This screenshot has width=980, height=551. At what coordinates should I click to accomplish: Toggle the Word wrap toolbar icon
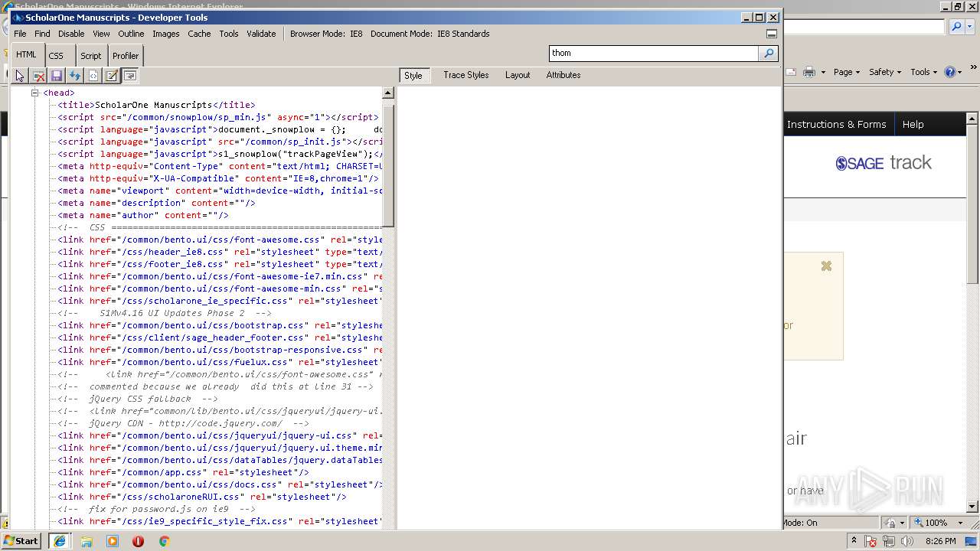click(130, 76)
